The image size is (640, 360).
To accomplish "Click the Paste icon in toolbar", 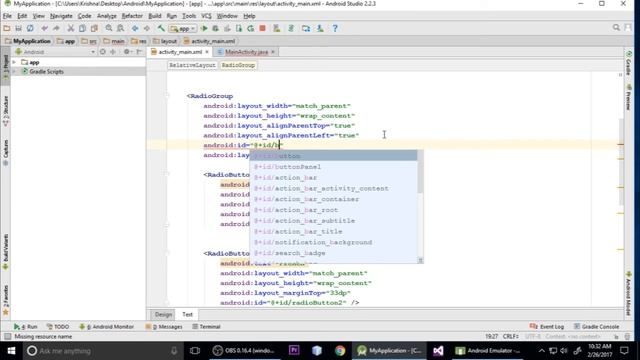I will point(94,28).
